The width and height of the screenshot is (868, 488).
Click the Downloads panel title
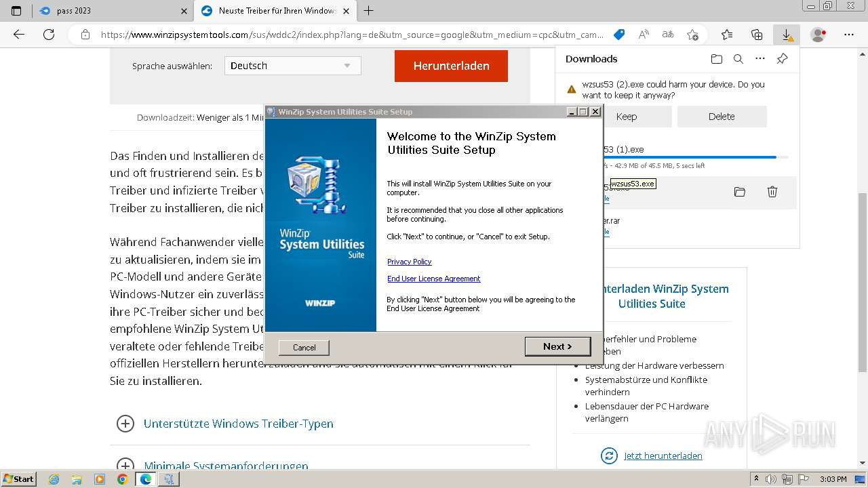tap(591, 59)
